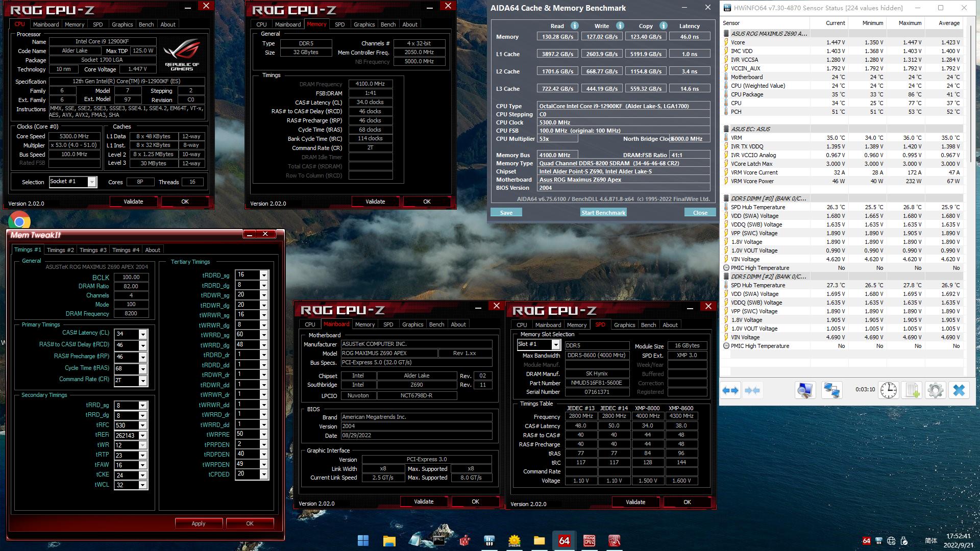Viewport: 980px width, 551px height.
Task: Switch to Timings #3 tab in MemTweakIt
Action: (x=93, y=250)
